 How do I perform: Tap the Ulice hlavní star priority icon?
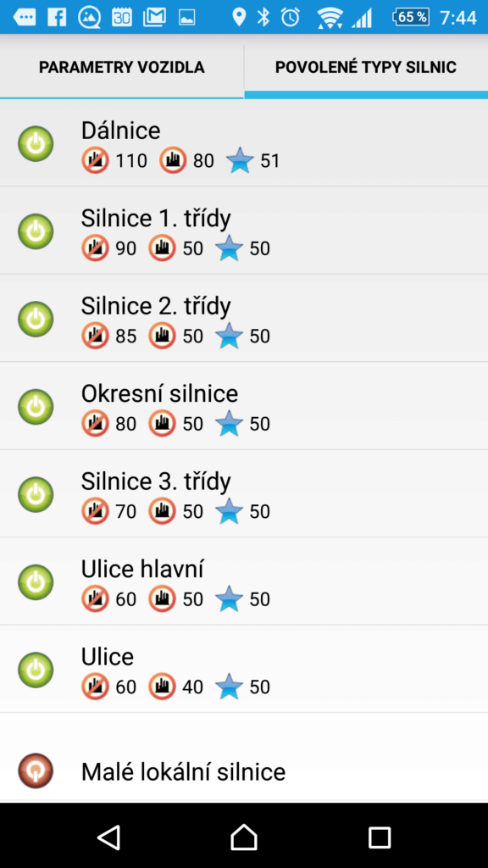[x=229, y=599]
